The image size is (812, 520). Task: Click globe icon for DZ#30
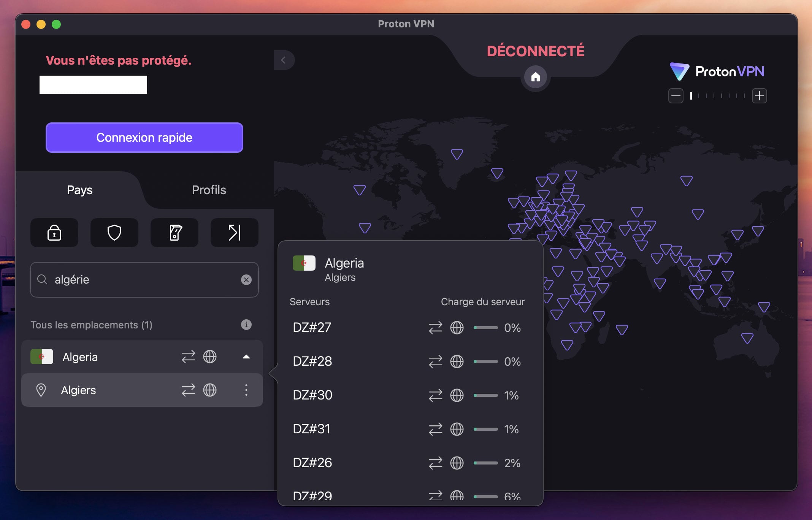tap(457, 395)
